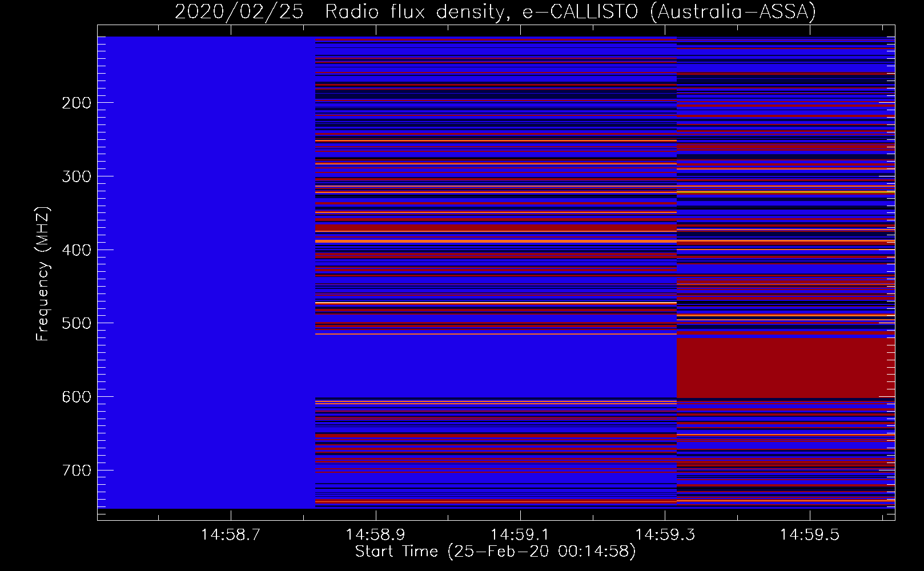Click the '400' frequency tick label
This screenshot has width=924, height=571.
click(76, 250)
